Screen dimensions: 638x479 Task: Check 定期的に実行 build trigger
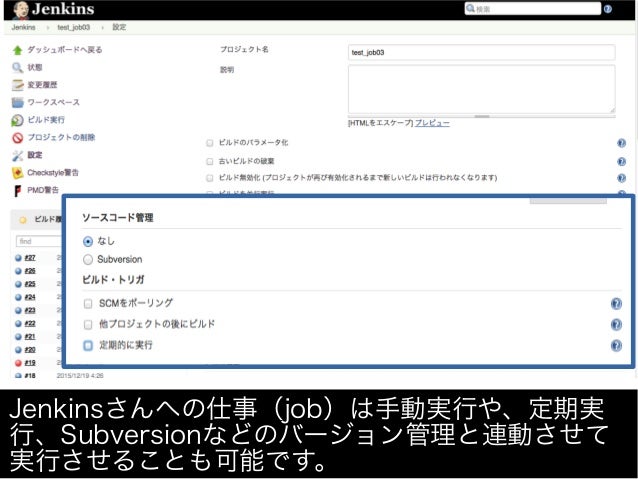(x=88, y=346)
